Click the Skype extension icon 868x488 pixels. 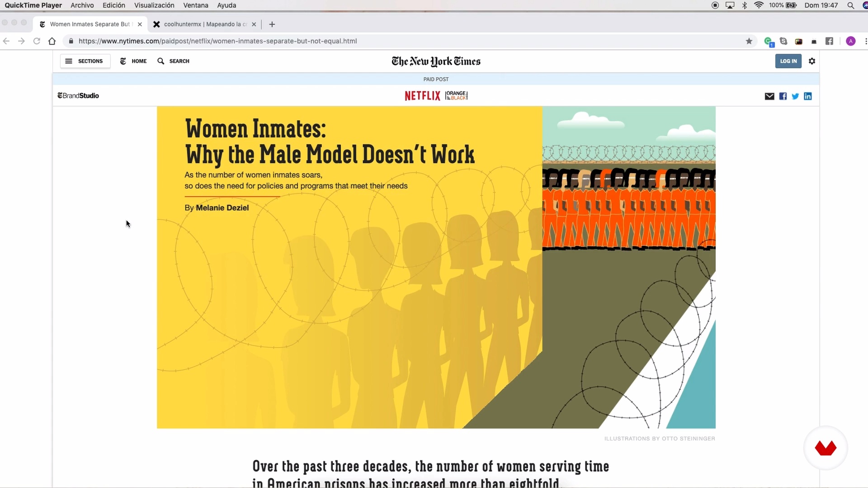coord(783,41)
